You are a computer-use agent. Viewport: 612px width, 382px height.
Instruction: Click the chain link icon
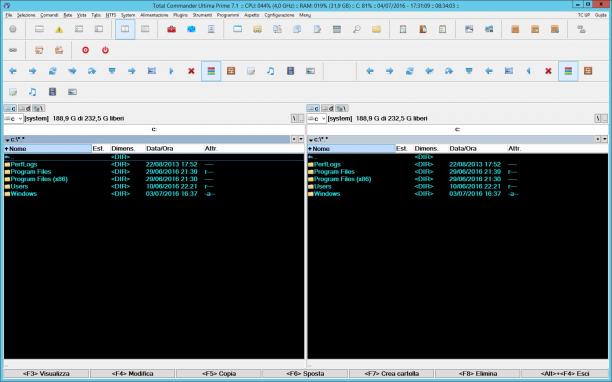click(13, 50)
